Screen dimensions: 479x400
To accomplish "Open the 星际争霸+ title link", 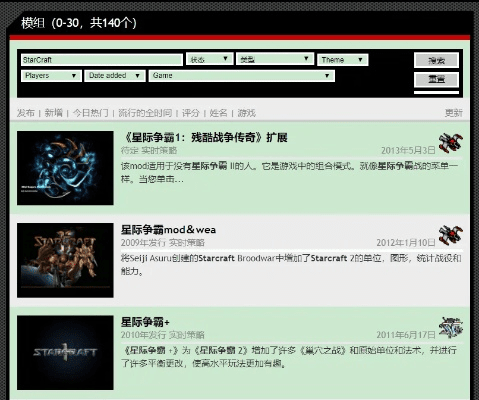I will pos(145,322).
